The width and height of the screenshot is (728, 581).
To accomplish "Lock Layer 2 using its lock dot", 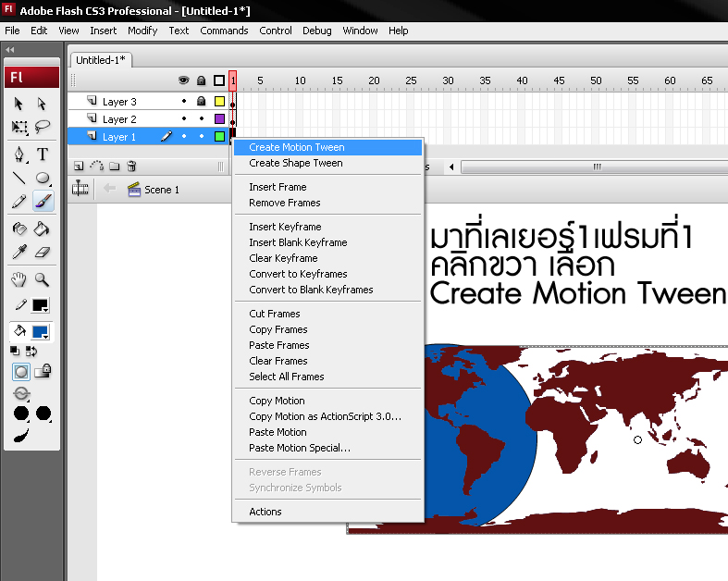I will click(202, 118).
